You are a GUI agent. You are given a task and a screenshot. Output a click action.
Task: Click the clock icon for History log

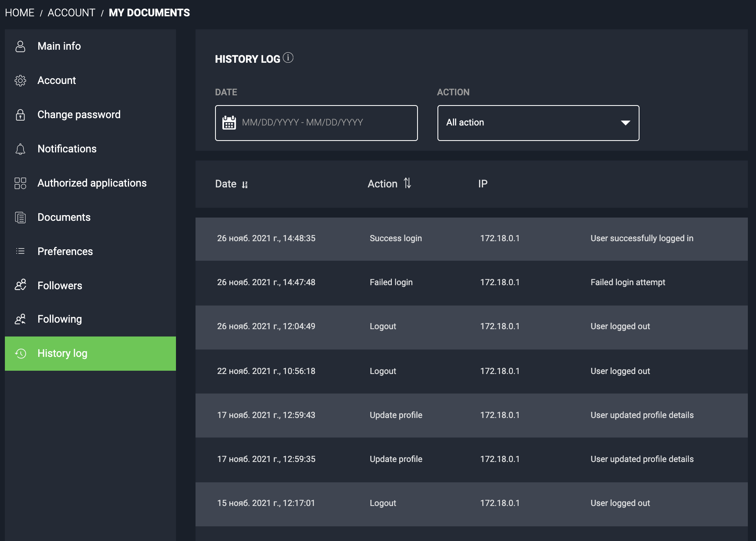[x=20, y=354]
